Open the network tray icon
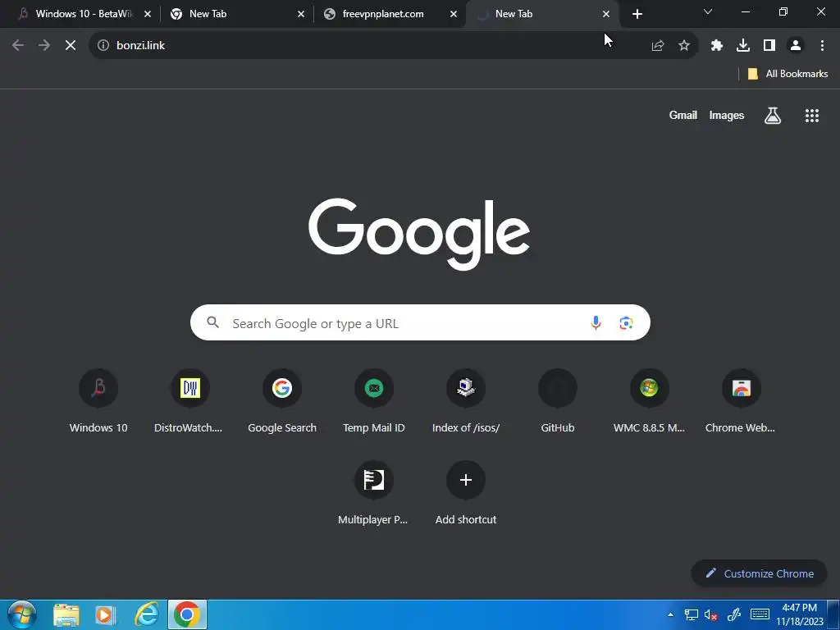The height and width of the screenshot is (630, 840). [691, 615]
